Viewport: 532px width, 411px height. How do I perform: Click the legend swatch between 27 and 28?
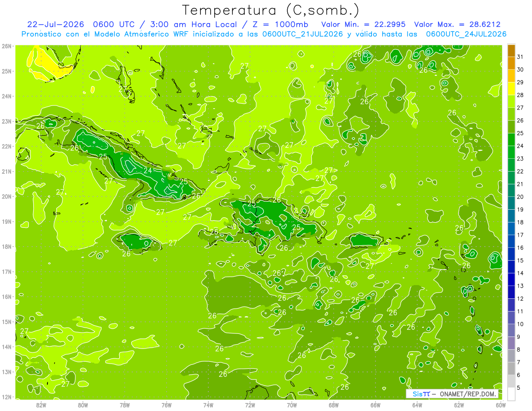511,101
